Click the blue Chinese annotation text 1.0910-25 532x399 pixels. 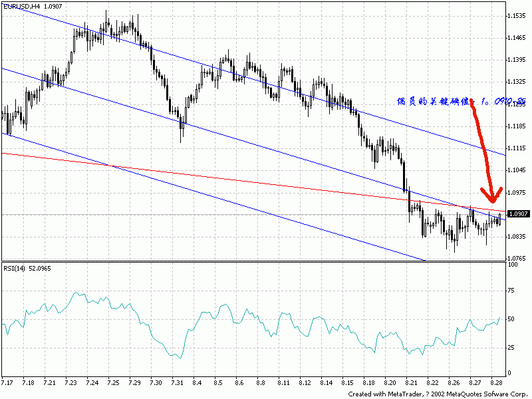tap(462, 101)
